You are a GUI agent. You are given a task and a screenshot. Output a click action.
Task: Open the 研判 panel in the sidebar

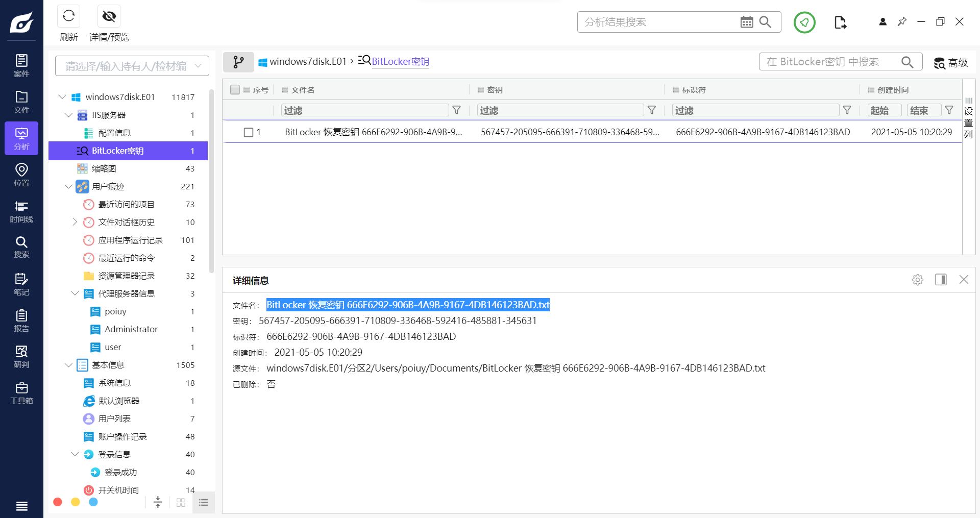tap(21, 356)
